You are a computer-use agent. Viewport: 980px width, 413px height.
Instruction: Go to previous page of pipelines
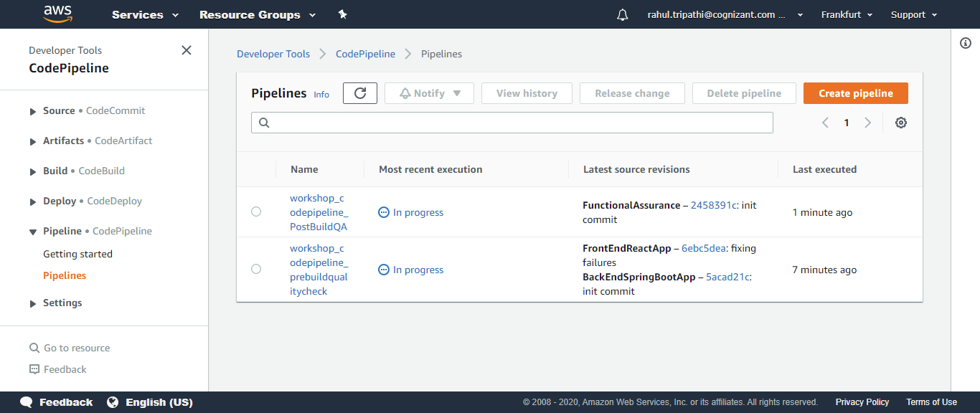(825, 123)
